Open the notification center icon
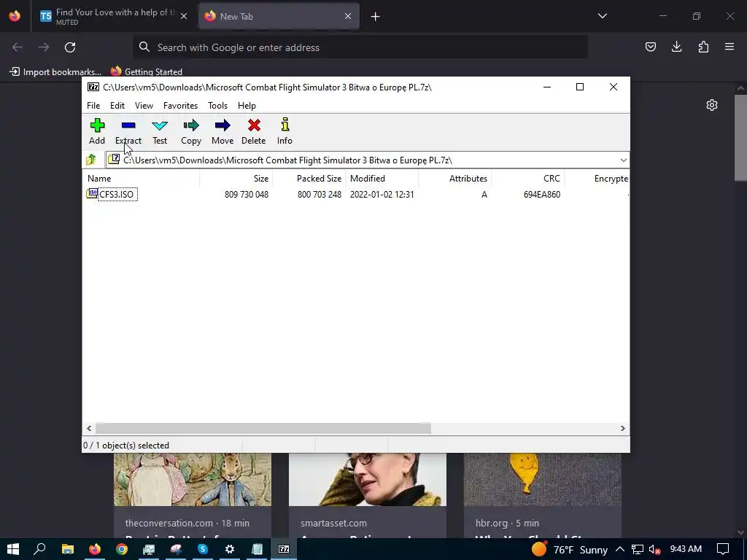 point(723,549)
